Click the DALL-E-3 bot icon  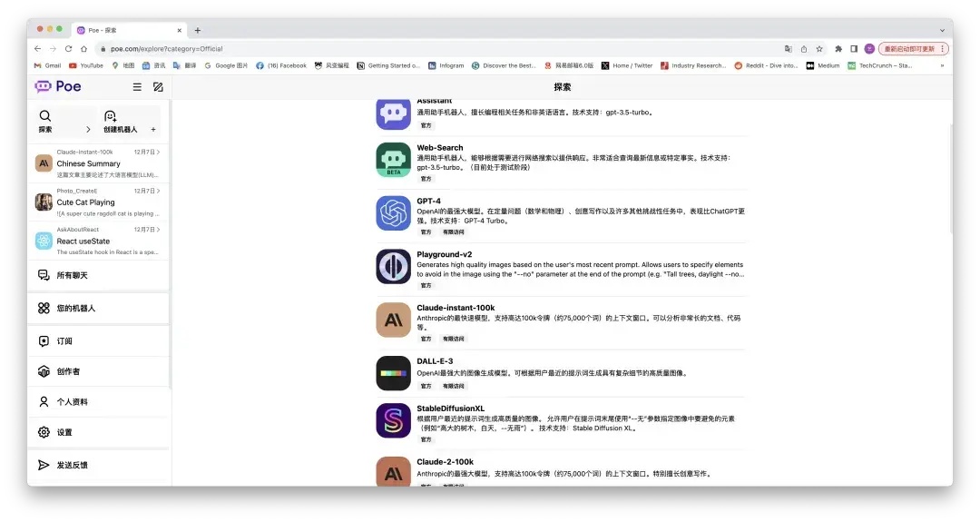[x=393, y=373]
